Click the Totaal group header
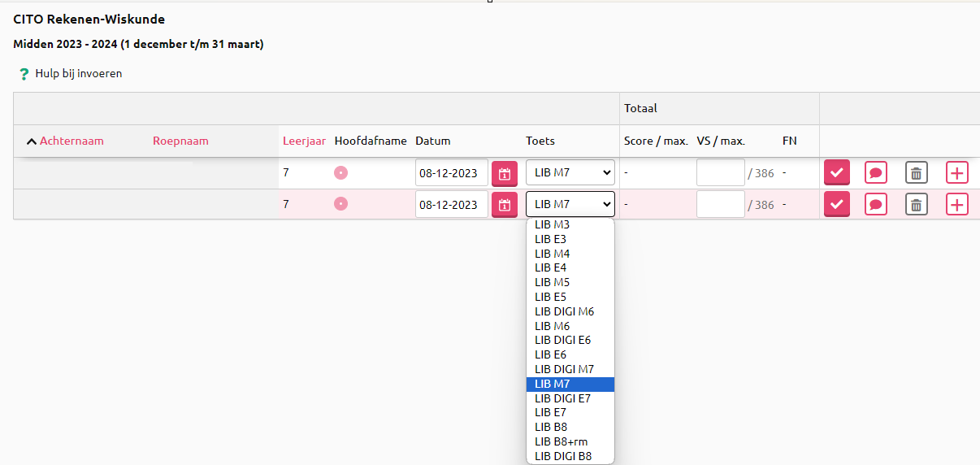 click(640, 108)
